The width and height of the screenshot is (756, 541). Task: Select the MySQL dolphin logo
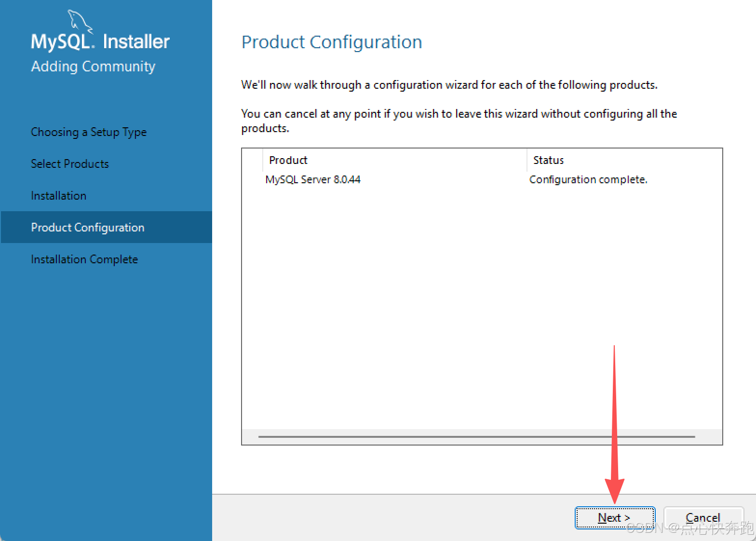[x=80, y=22]
